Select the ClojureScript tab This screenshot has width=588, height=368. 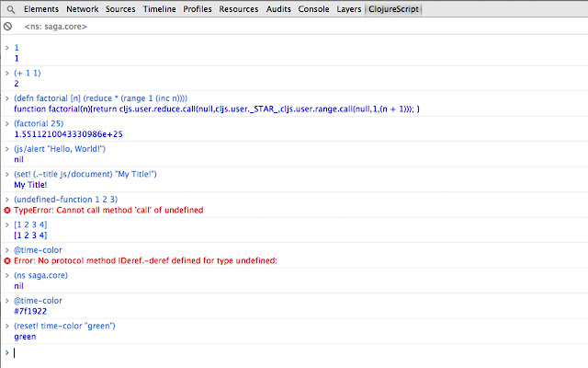(393, 9)
